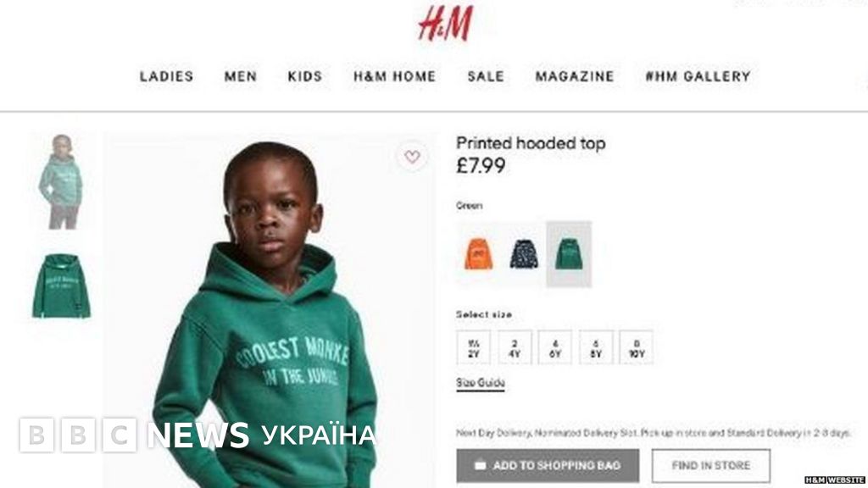Viewport: 868px width, 488px height.
Task: Add product to favourites with heart icon
Action: 412,157
